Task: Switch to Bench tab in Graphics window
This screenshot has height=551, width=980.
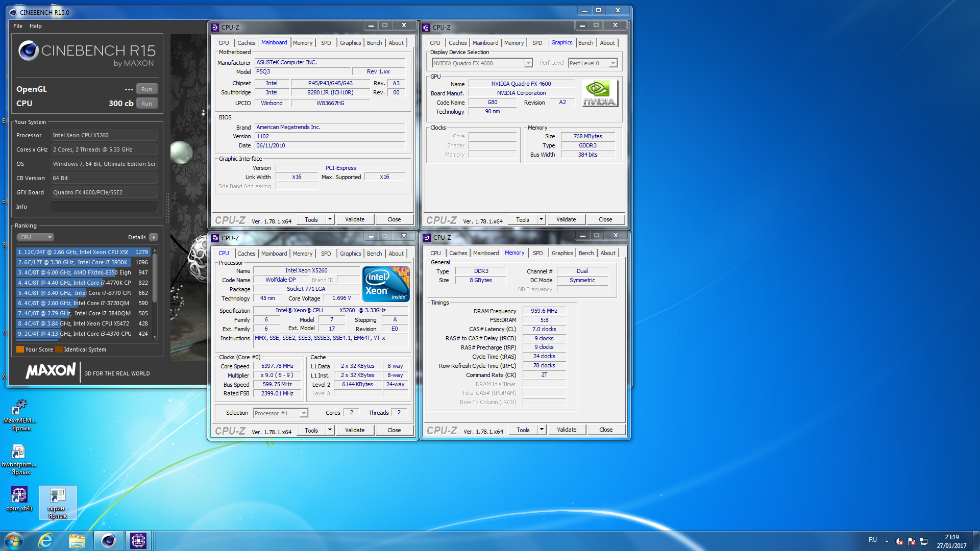Action: point(585,43)
